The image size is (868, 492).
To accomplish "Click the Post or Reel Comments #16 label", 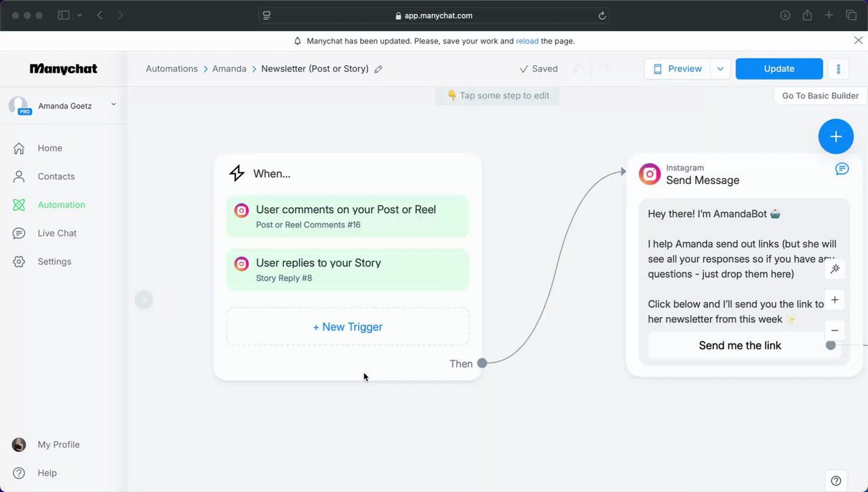I will tap(309, 225).
